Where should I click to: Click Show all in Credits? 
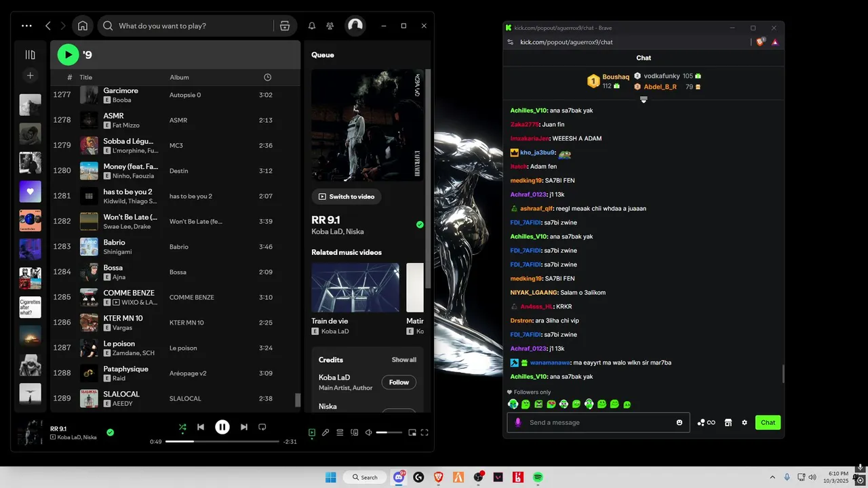(x=403, y=360)
